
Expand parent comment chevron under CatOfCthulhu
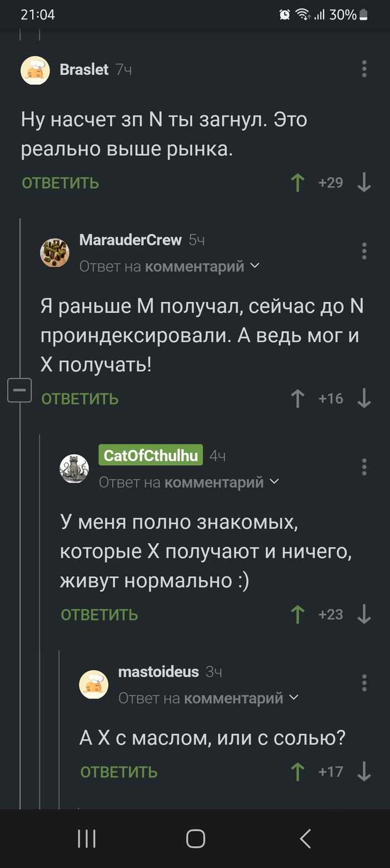274,481
